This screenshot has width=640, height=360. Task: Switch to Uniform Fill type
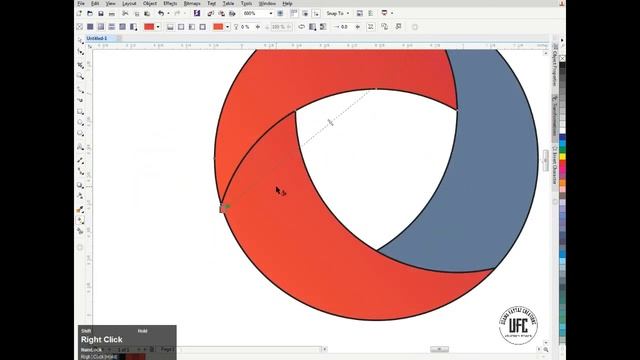90,27
